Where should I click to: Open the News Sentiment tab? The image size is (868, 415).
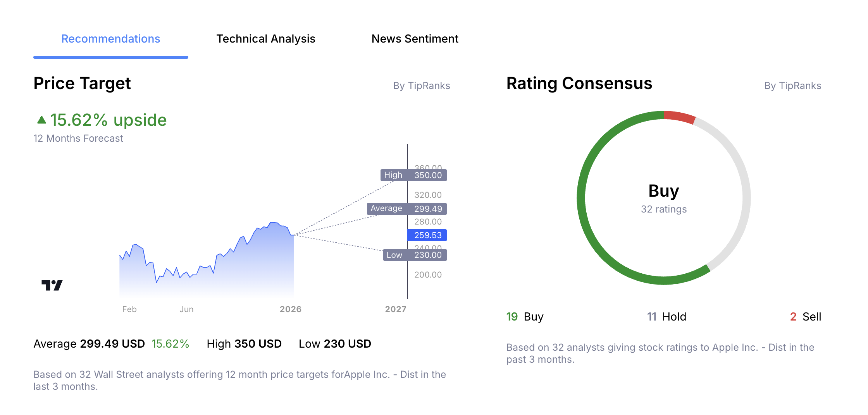pyautogui.click(x=415, y=38)
